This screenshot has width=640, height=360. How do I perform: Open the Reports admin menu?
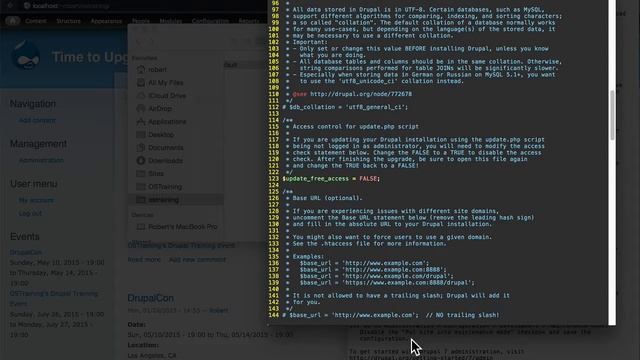(x=249, y=21)
